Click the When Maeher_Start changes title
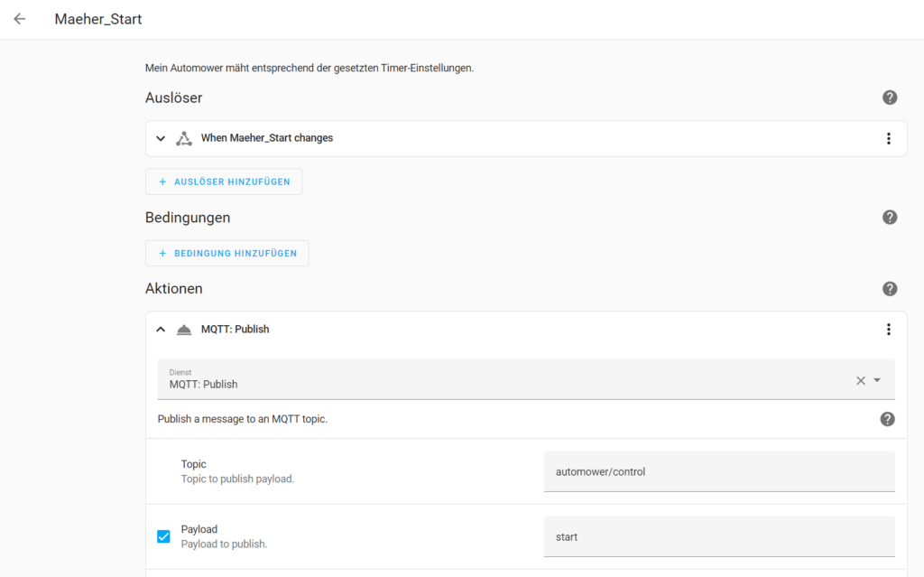Screen dimensions: 924x577 click(x=267, y=138)
